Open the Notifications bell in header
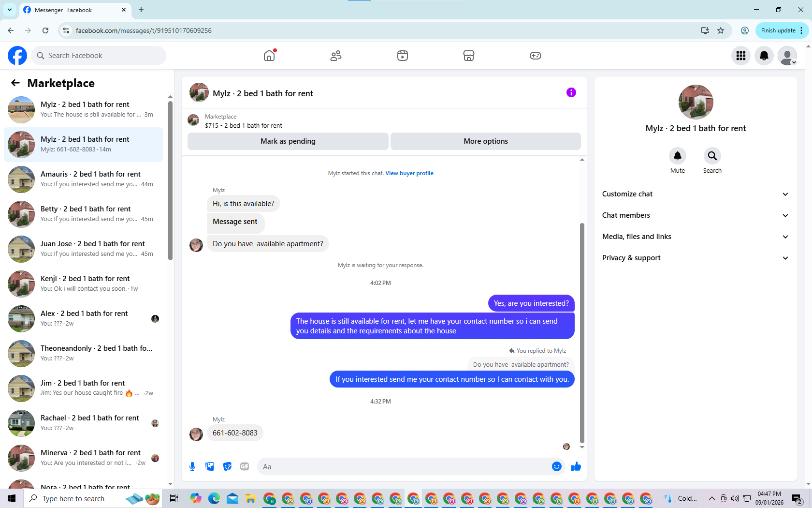This screenshot has width=812, height=508. pyautogui.click(x=764, y=56)
